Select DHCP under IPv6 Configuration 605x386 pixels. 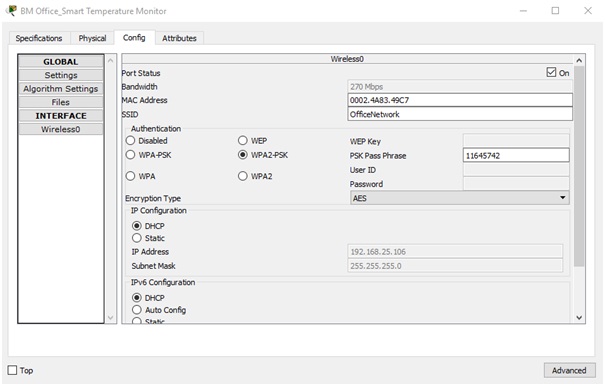pos(137,298)
